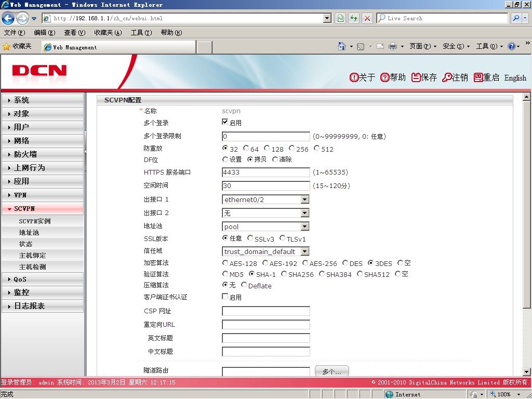Open the 收藏夹(A) menu
Viewport: 532px width, 399px height.
108,33
